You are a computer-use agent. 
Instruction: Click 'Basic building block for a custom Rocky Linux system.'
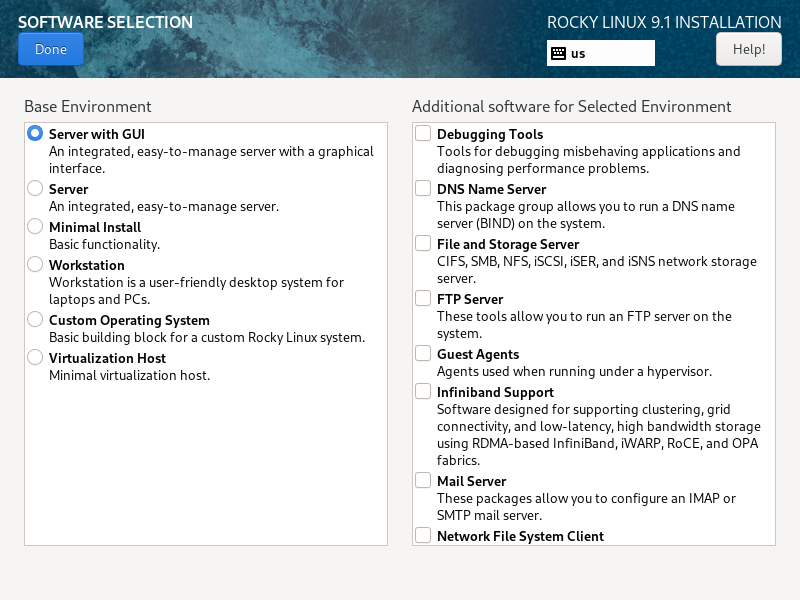207,338
